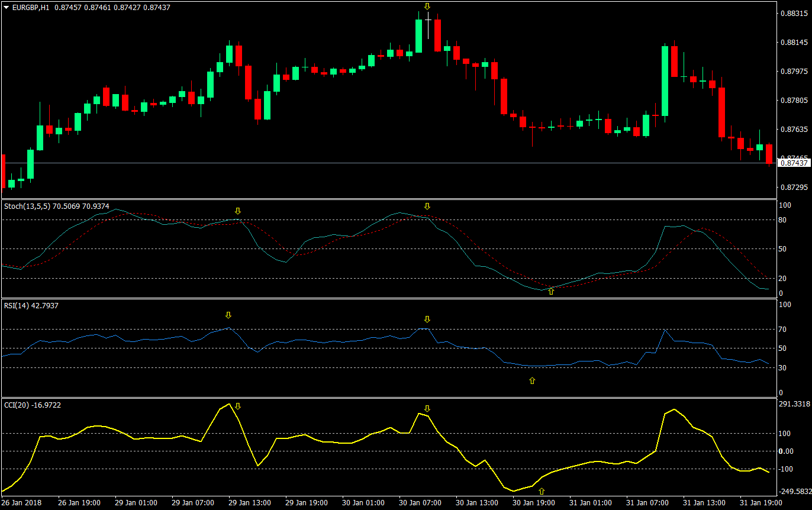
Task: Click the orange down arrow above the RSI peak
Action: tap(229, 315)
